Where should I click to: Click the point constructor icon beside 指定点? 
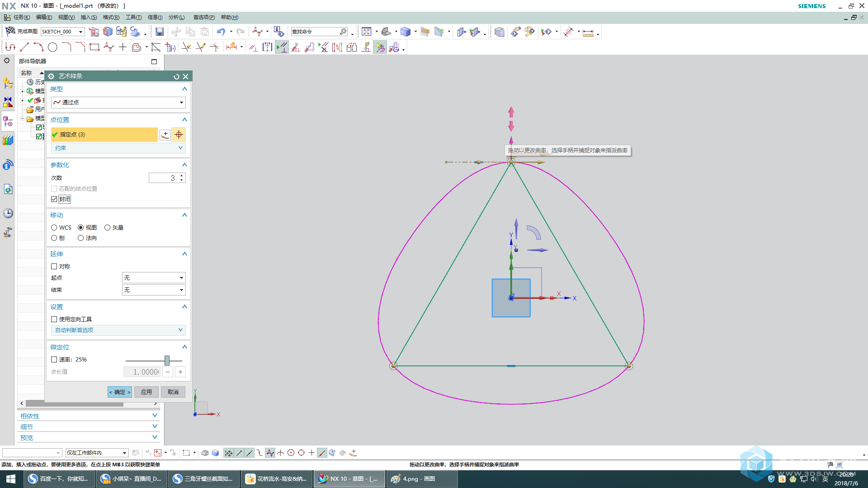point(165,135)
